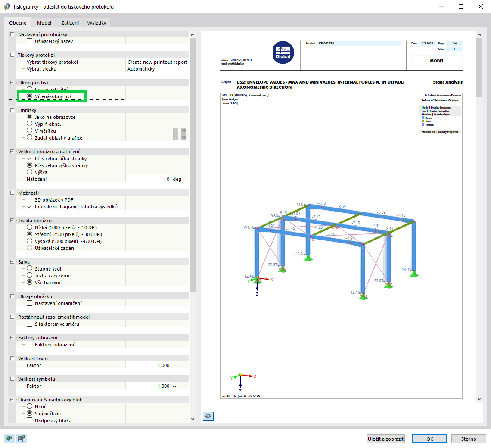Click the refresh preview icon below the preview
Screen dimensions: 491x448
pyautogui.click(x=208, y=416)
